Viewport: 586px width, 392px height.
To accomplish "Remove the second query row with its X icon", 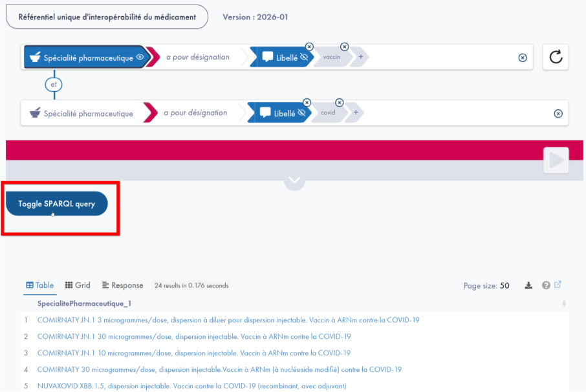I will tap(558, 113).
